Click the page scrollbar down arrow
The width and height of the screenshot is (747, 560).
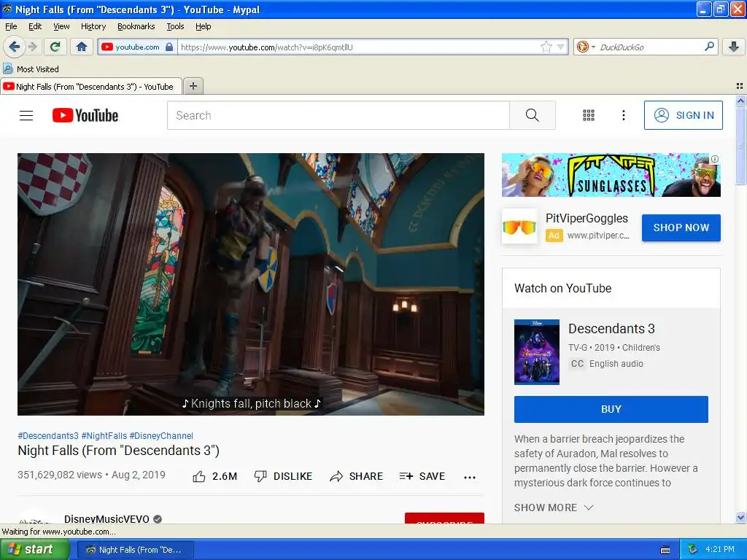(740, 518)
